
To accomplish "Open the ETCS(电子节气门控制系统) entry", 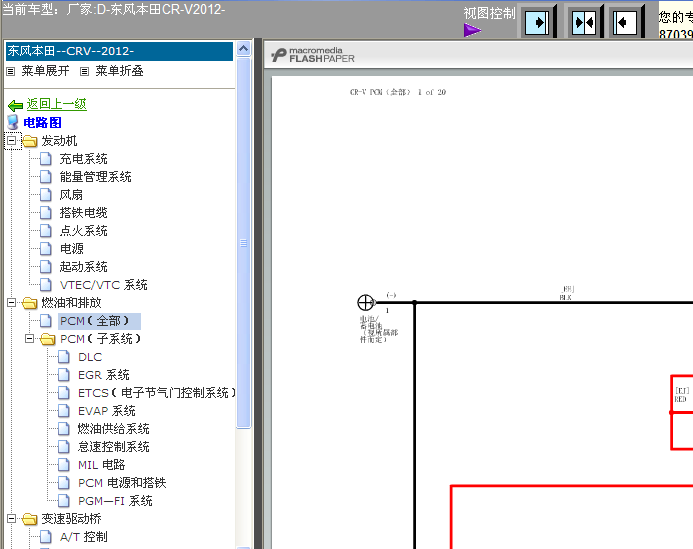I will click(x=157, y=393).
